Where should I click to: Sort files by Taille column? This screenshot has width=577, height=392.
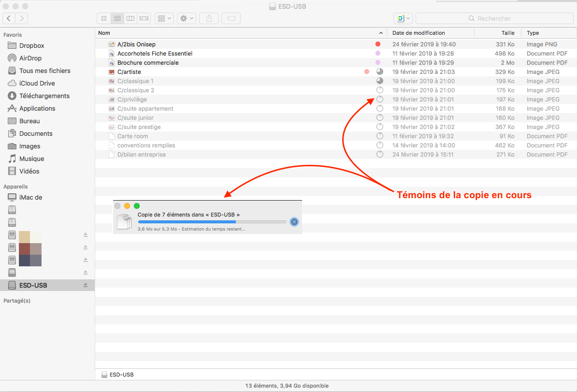507,33
